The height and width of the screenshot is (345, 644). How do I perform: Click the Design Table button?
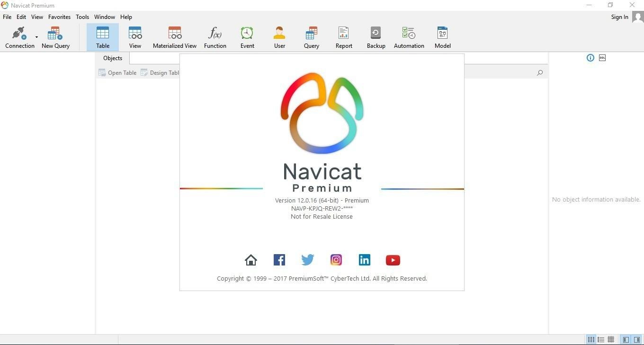pos(160,73)
